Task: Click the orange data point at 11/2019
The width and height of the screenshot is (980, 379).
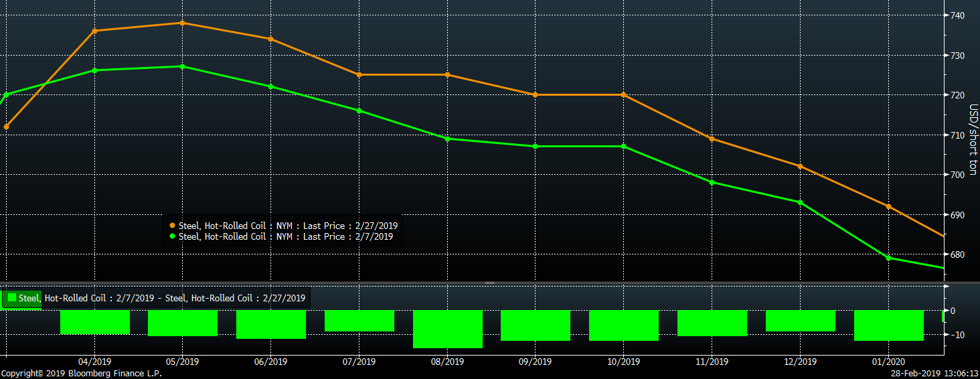Action: click(712, 139)
